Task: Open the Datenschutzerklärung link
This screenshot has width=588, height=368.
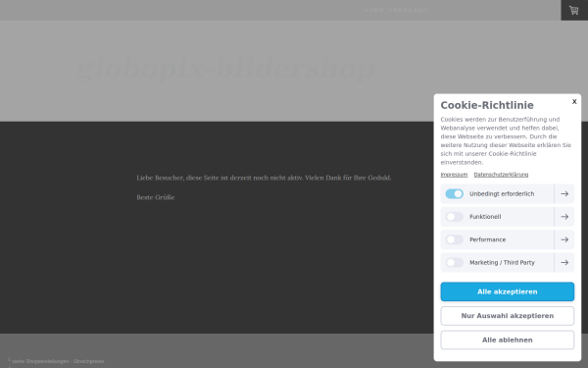Action: 501,175
